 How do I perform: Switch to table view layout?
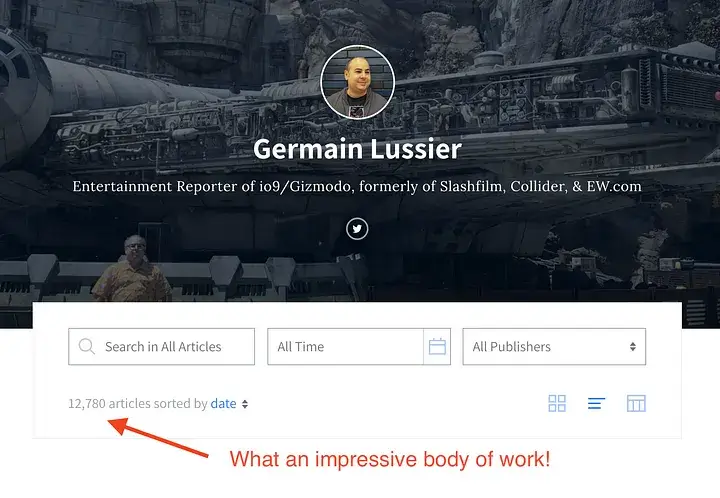pyautogui.click(x=636, y=403)
